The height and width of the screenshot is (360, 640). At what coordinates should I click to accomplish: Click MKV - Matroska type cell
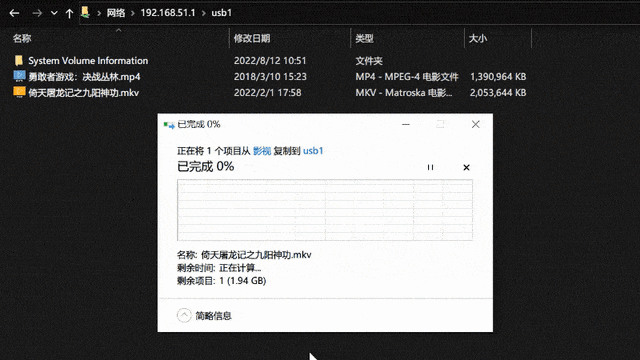tap(404, 93)
